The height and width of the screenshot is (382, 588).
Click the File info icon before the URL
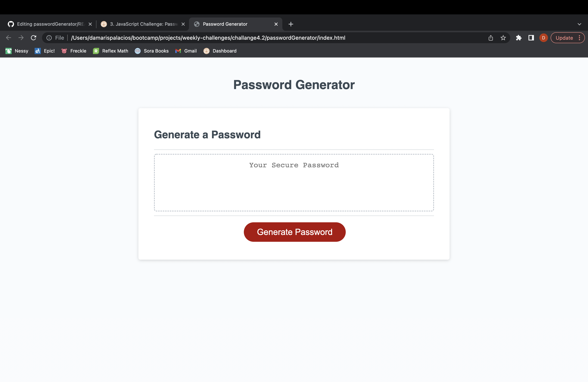point(49,38)
